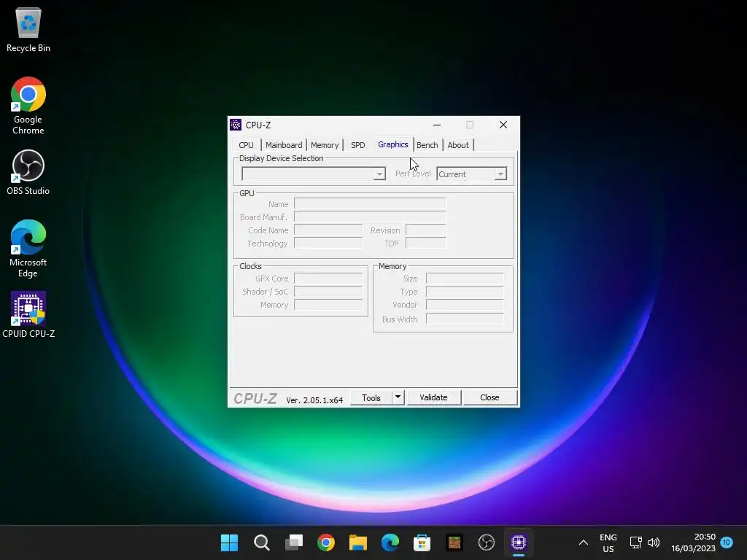The height and width of the screenshot is (560, 747).
Task: Open the clock and date flyout
Action: (693, 542)
